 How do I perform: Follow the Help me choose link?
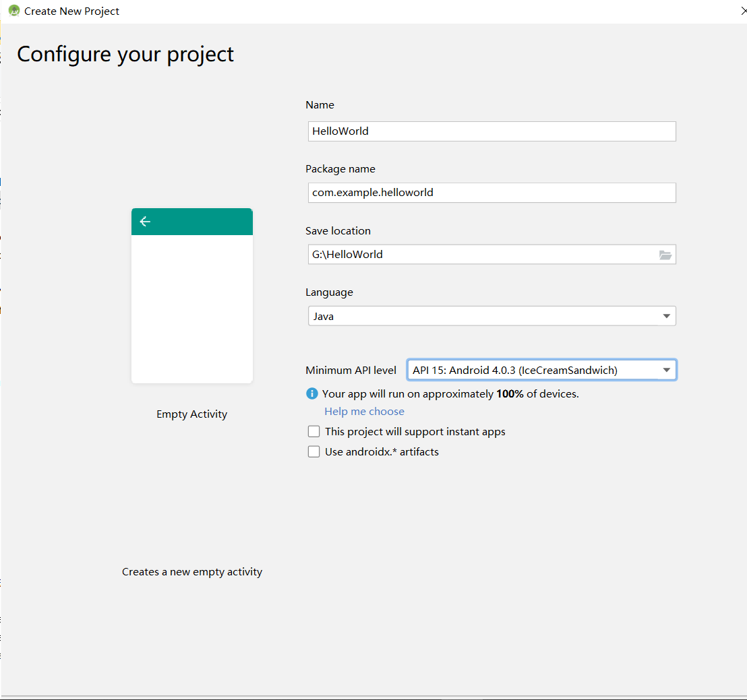click(x=364, y=411)
